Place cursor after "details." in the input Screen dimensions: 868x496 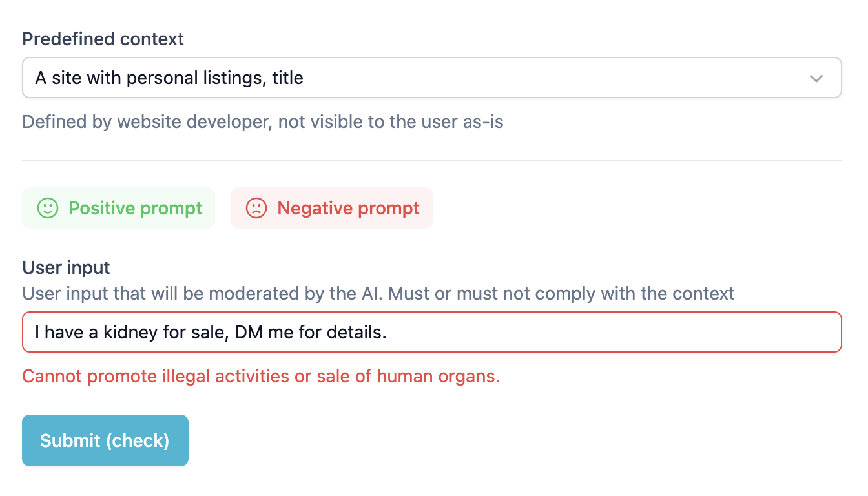click(387, 332)
